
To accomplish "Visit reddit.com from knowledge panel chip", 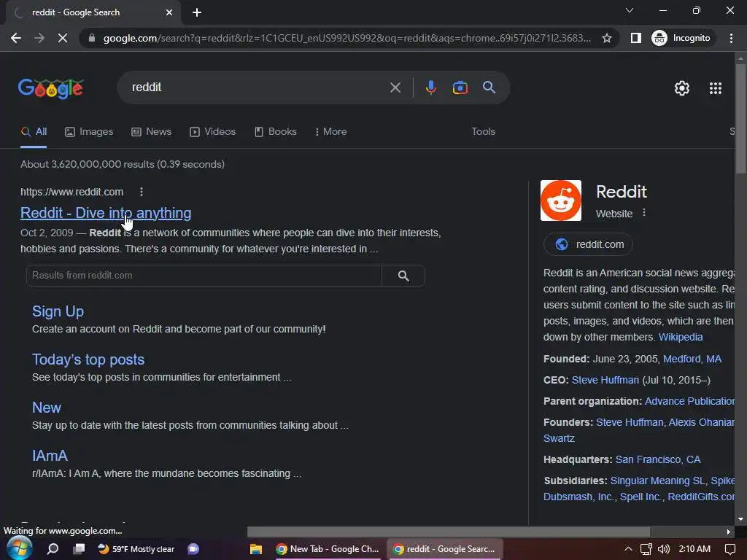I will tap(589, 244).
